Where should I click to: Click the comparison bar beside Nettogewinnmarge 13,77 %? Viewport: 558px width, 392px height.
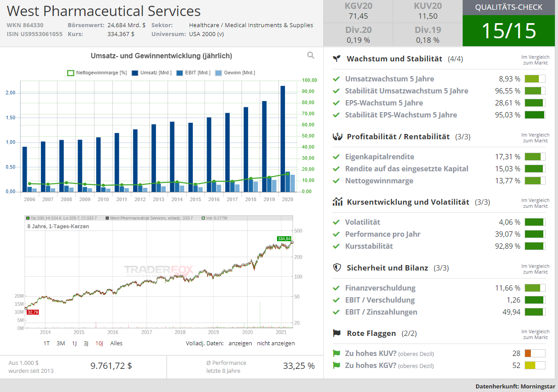point(535,181)
